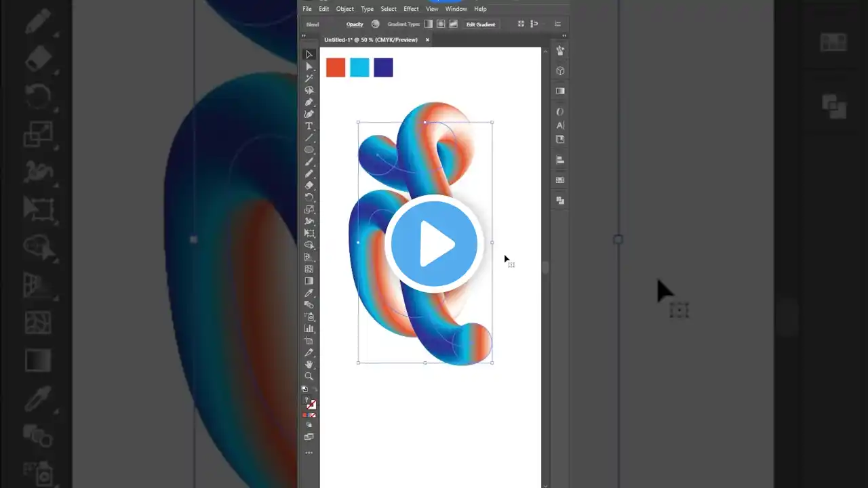This screenshot has height=488, width=868.
Task: Open the 3D and Materials panel icon
Action: [x=560, y=70]
